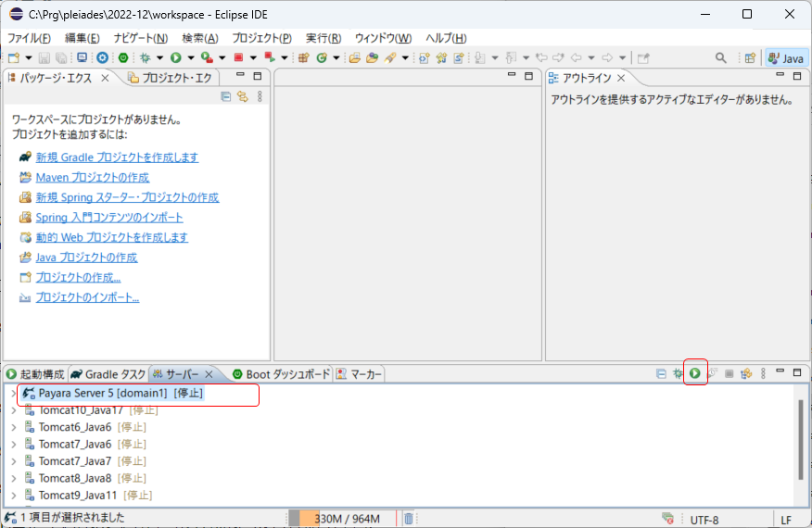Click プロジェクトのインポート... link
812x528 pixels.
click(87, 297)
